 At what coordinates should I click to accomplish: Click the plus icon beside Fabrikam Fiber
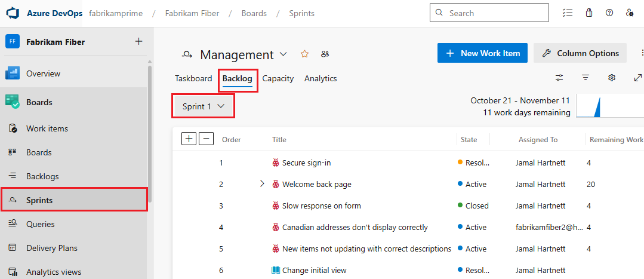point(139,41)
